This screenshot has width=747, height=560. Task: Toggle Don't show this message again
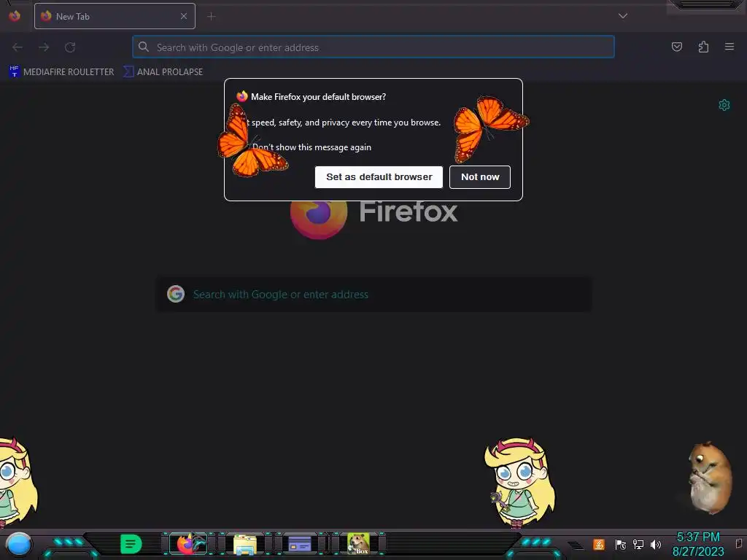[x=311, y=147]
